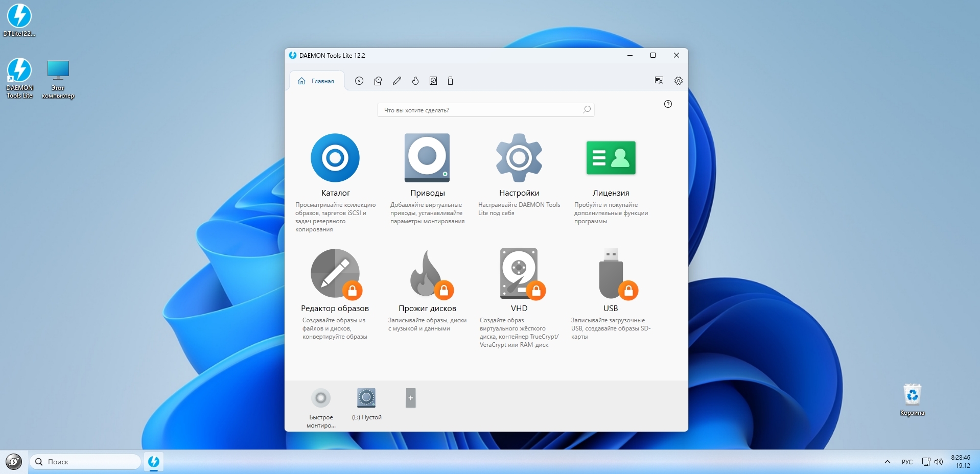This screenshot has width=980, height=474.
Task: Open settings gear in the top-right toolbar
Action: tap(679, 81)
